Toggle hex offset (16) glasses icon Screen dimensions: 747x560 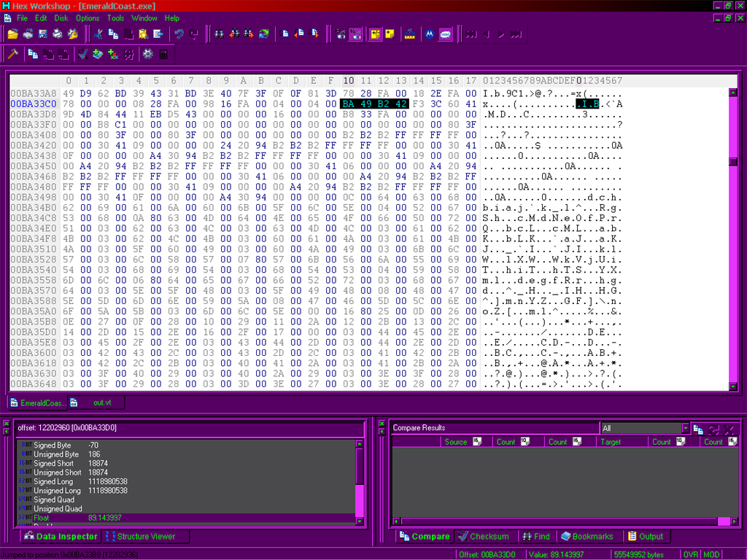click(x=355, y=34)
